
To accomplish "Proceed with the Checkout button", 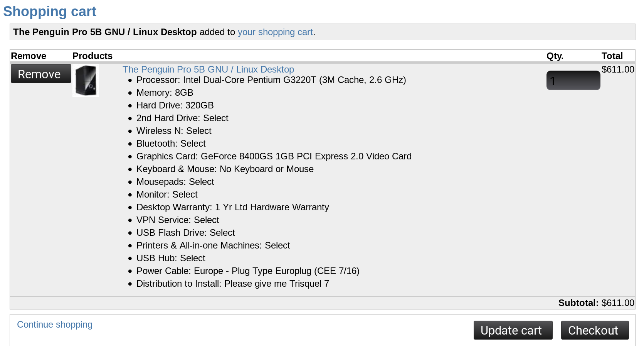I will pos(594,330).
